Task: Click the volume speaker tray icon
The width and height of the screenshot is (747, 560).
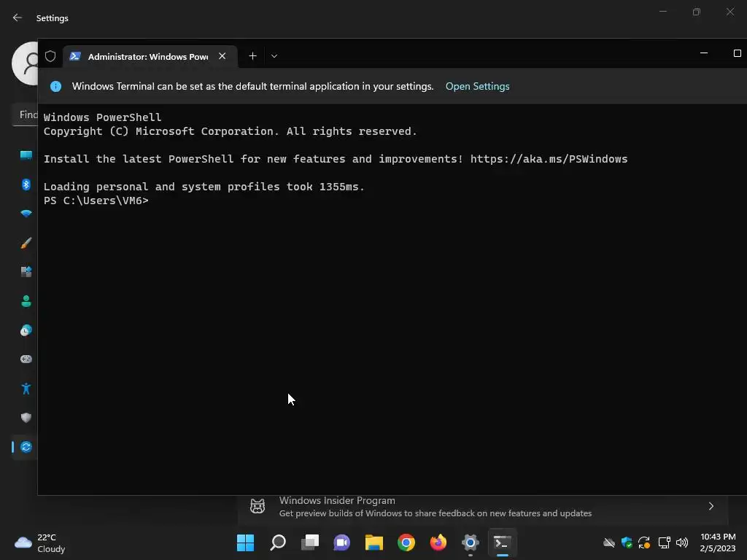Action: coord(682,542)
